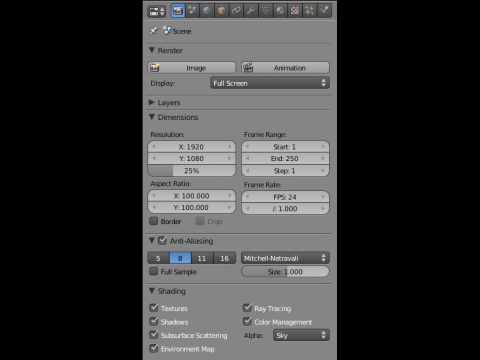Disable the Ray Tracing checkbox
Viewport: 480px width, 360px height.
click(x=247, y=308)
